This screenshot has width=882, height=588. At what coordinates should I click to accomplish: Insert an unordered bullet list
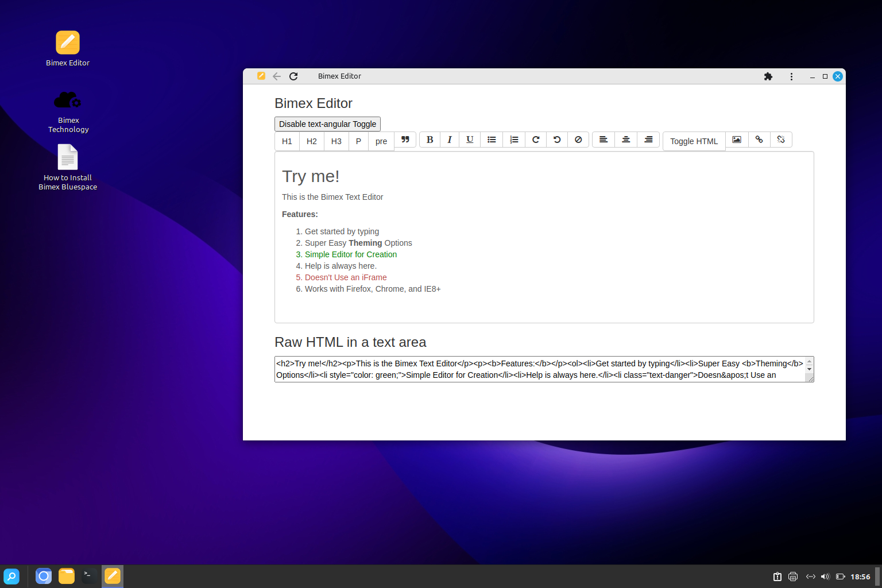(492, 140)
